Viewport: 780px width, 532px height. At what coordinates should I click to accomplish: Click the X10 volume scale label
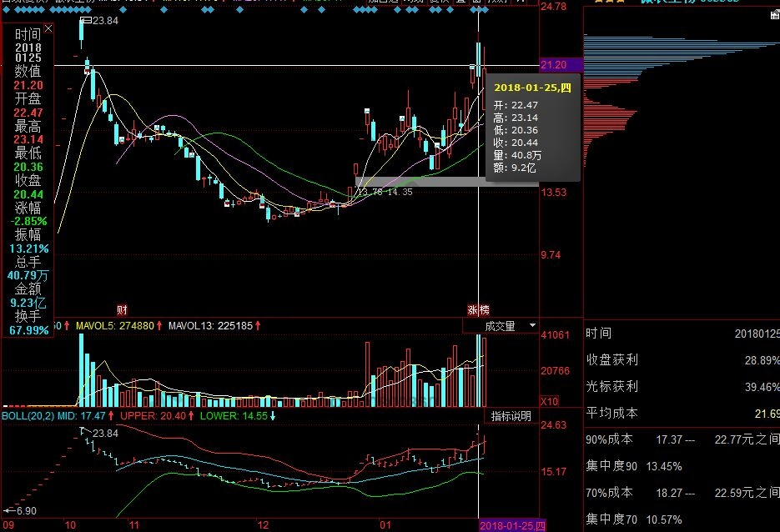(x=550, y=401)
